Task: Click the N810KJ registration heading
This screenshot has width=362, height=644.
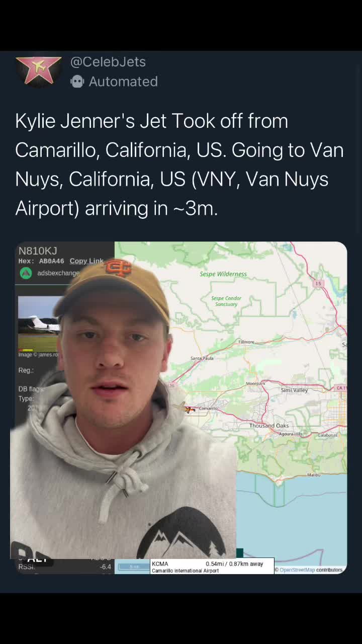Action: [x=38, y=251]
